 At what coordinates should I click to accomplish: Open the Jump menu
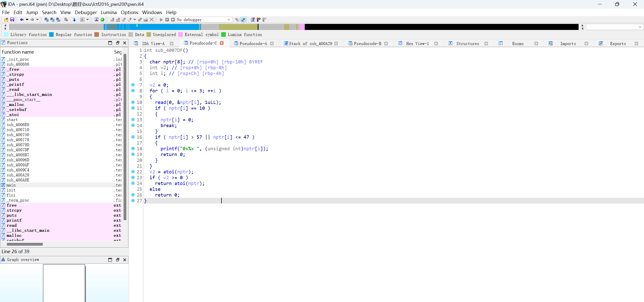point(32,12)
